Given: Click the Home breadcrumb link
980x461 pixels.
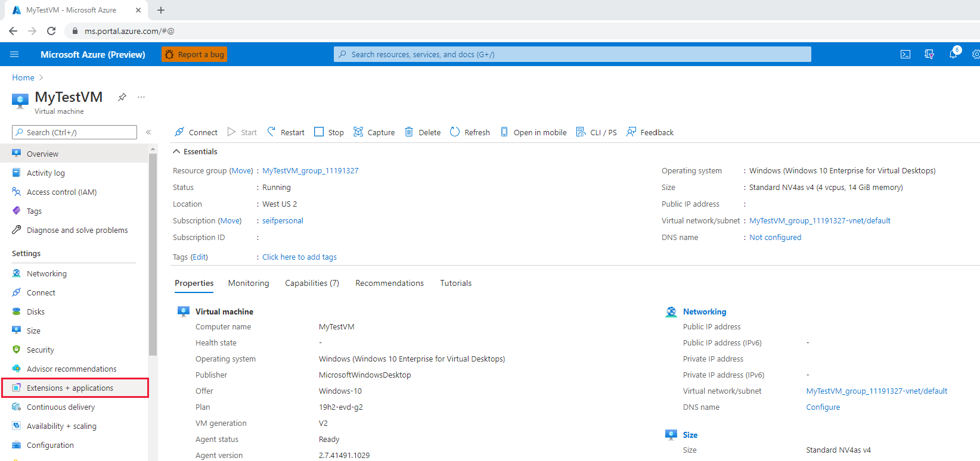Looking at the screenshot, I should pyautogui.click(x=23, y=77).
